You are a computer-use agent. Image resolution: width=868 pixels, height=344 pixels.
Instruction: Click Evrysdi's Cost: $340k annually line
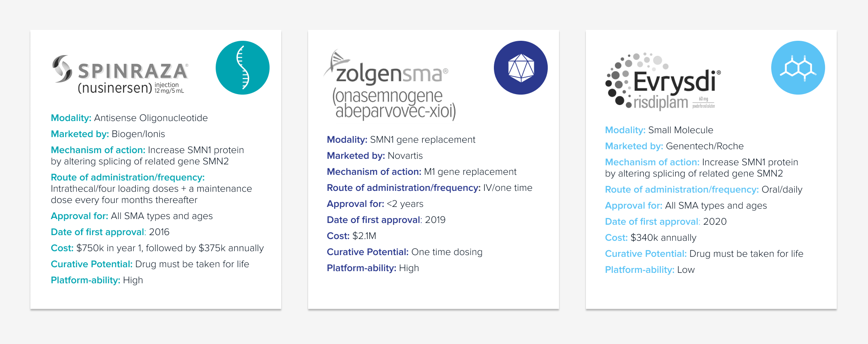click(x=650, y=238)
